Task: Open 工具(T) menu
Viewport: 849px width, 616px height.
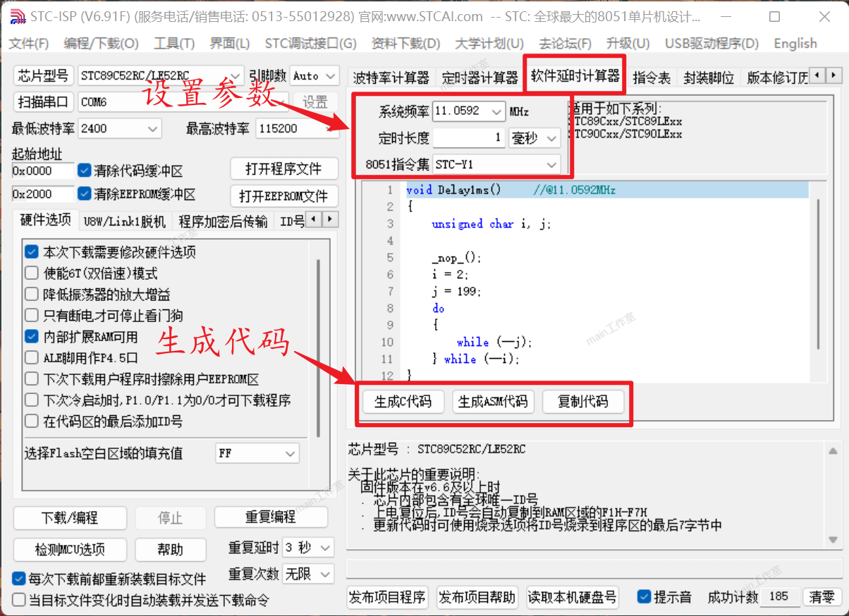Action: pos(174,44)
